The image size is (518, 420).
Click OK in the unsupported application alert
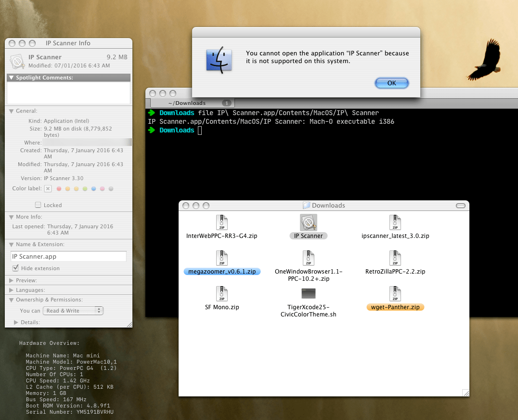pos(391,83)
